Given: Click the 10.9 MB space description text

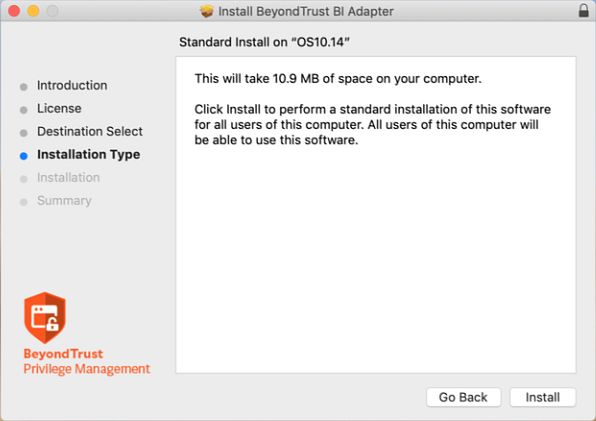Looking at the screenshot, I should (x=338, y=79).
